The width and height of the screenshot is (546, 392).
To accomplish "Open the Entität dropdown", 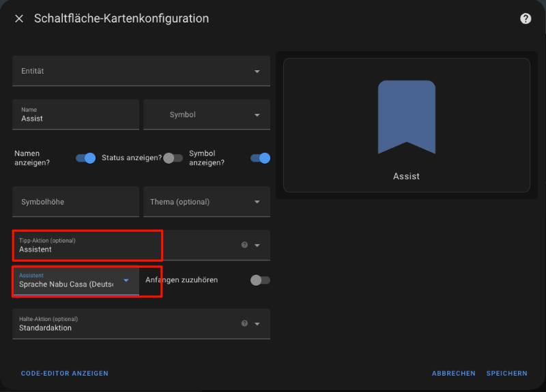I will [x=141, y=71].
